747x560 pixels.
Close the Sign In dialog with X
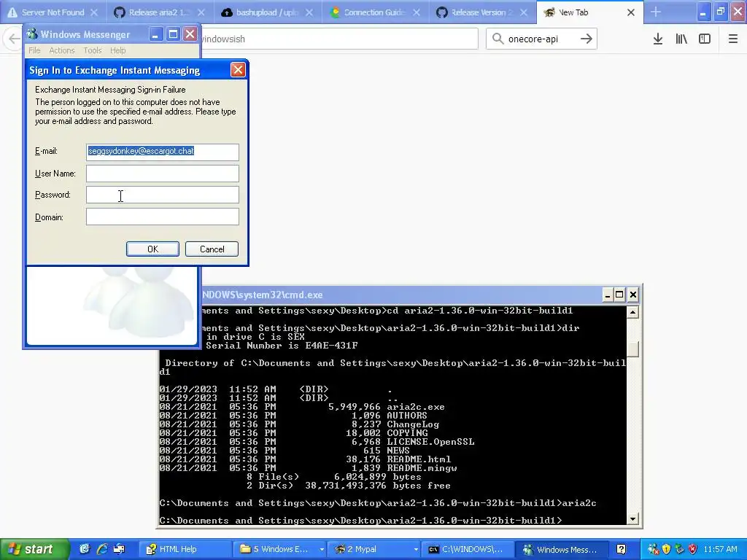click(x=238, y=70)
